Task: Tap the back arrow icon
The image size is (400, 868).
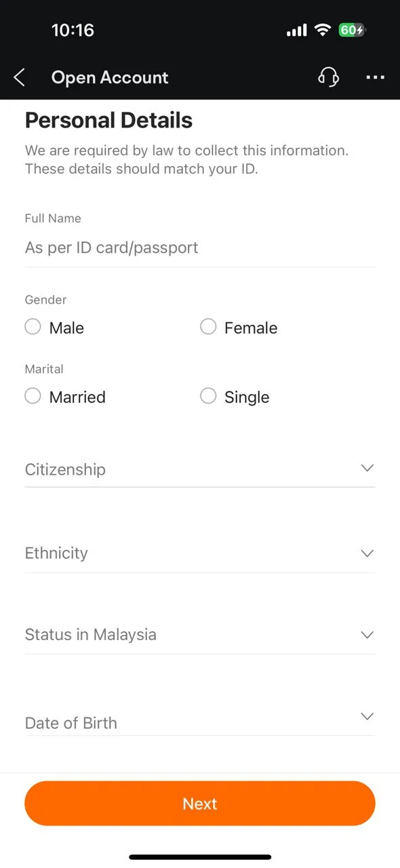Action: click(x=20, y=78)
